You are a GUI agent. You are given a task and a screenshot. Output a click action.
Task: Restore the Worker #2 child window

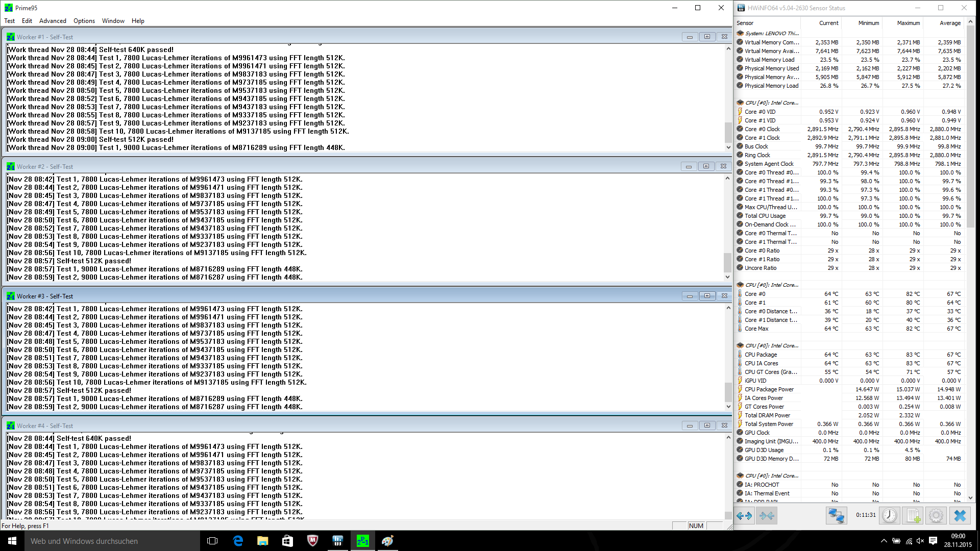point(706,166)
